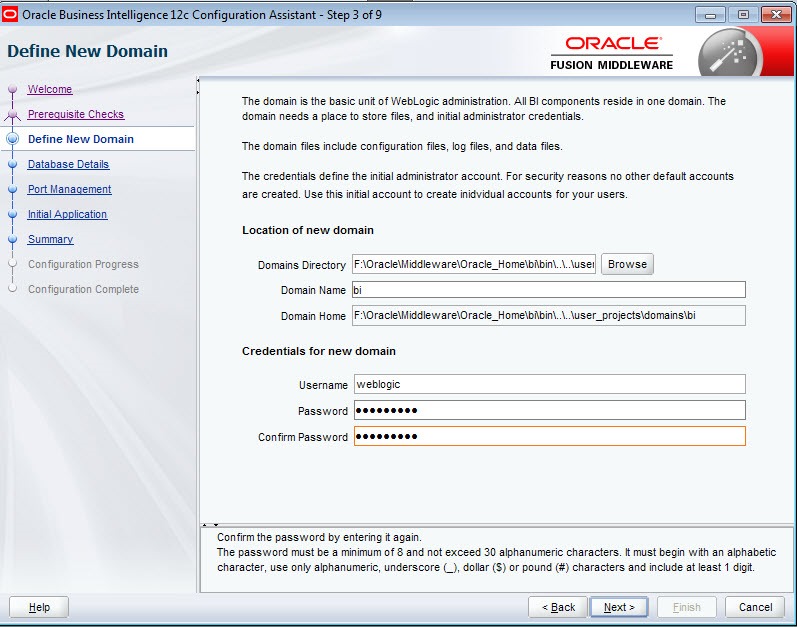Minimize the Configuration Assistant window
The image size is (797, 627).
click(x=711, y=15)
